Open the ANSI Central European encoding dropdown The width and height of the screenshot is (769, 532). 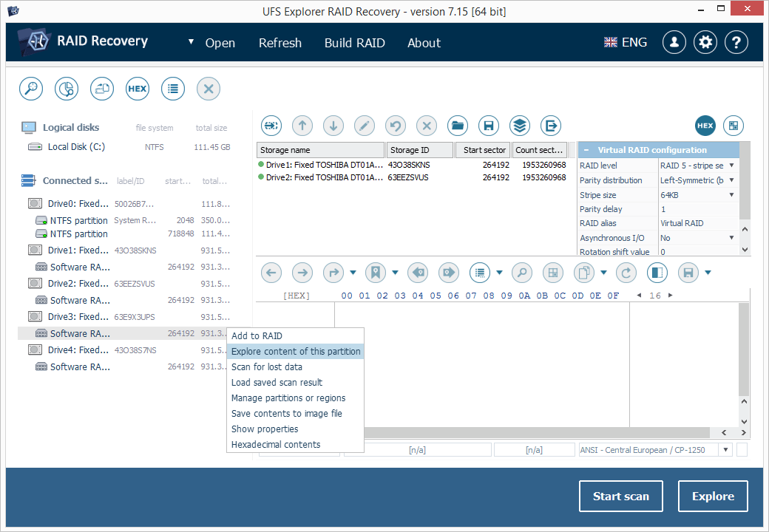tap(726, 450)
